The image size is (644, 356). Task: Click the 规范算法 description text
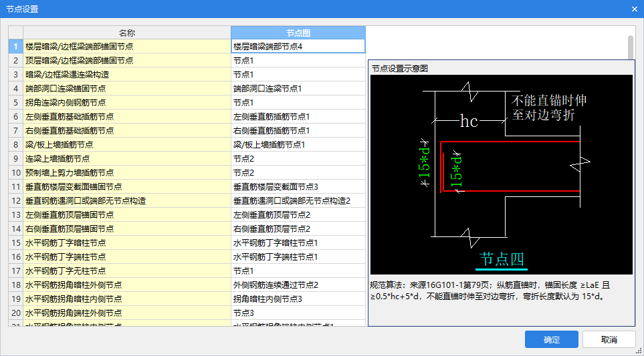coord(490,291)
